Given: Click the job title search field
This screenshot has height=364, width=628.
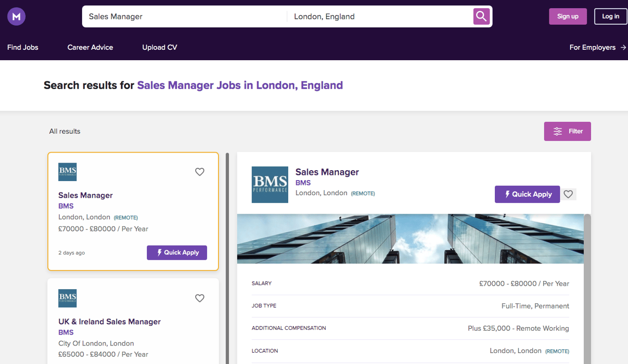Looking at the screenshot, I should tap(185, 17).
